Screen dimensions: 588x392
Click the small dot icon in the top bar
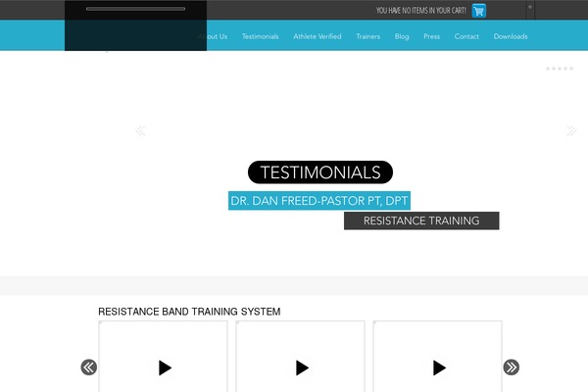coord(530,7)
